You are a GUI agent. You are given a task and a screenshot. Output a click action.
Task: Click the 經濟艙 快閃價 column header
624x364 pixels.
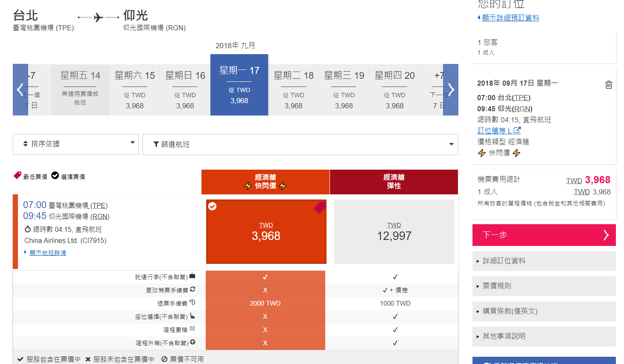(265, 182)
